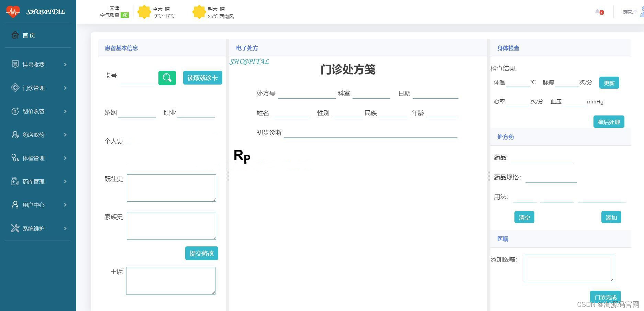Screen dimensions: 644x311
Task: Click inside the 添加医嘱 text area
Action: click(569, 268)
